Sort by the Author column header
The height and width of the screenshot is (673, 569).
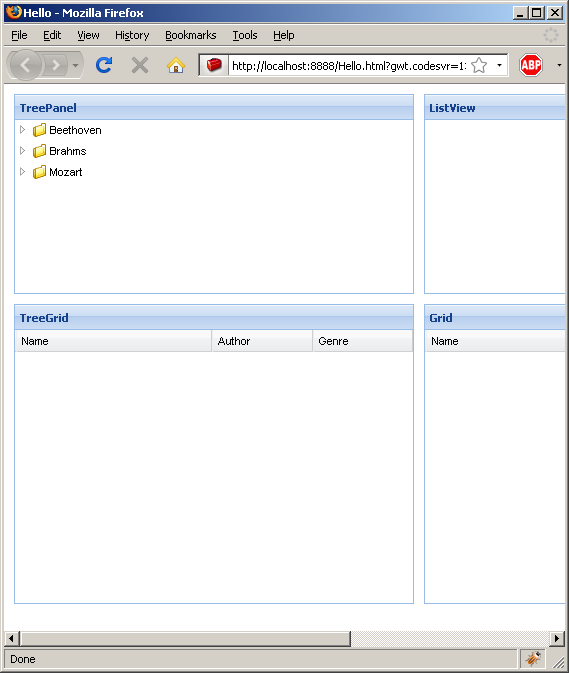point(262,341)
